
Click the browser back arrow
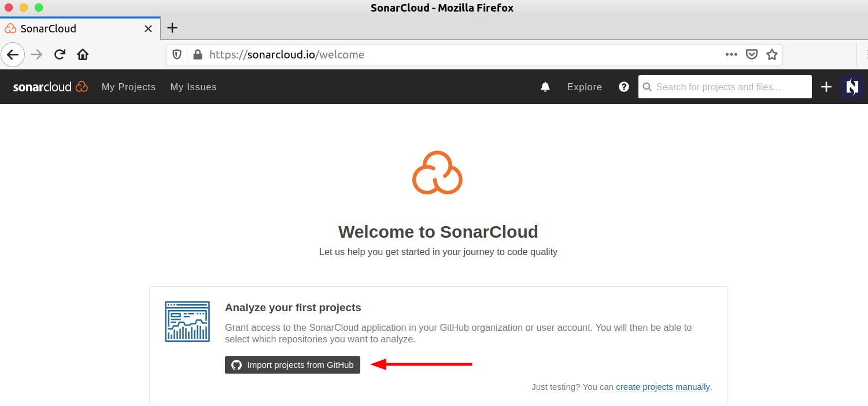[x=13, y=54]
